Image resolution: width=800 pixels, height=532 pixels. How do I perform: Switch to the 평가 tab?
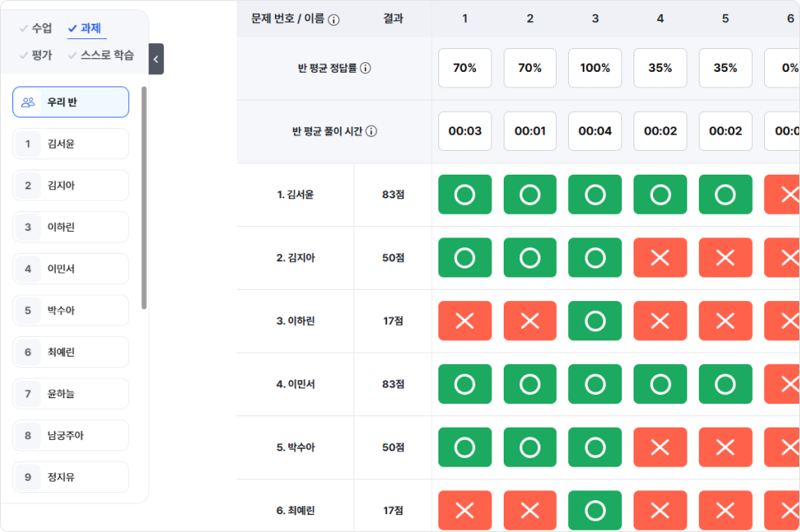36,55
